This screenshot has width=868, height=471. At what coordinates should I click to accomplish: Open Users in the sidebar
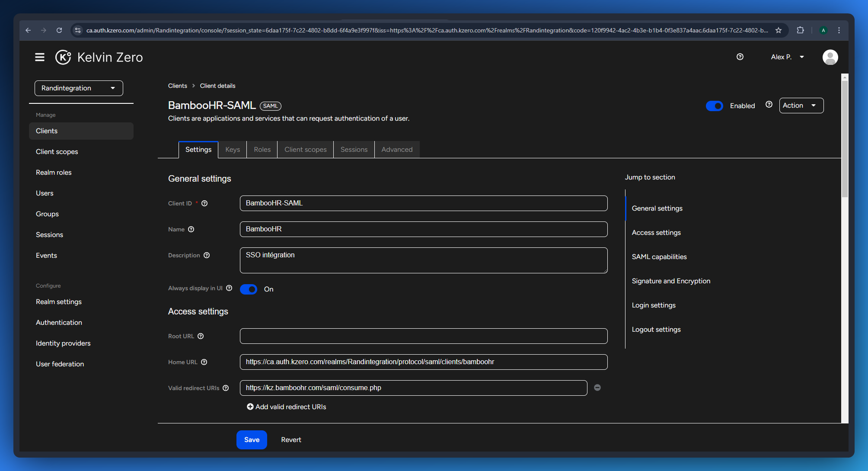(x=81, y=193)
